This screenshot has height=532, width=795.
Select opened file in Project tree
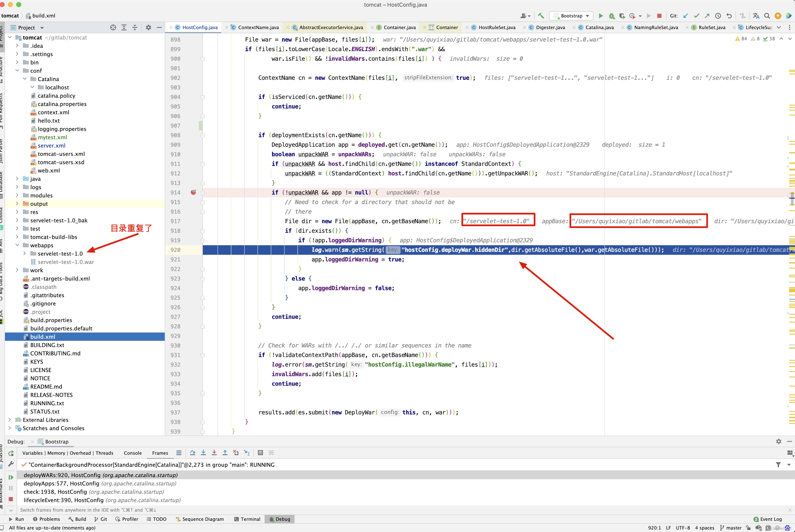pos(113,27)
